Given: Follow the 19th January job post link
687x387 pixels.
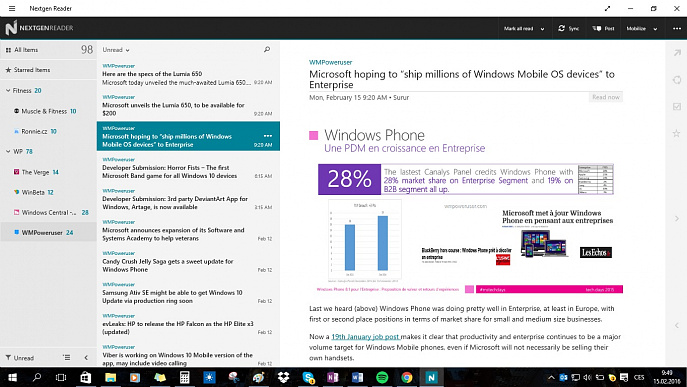Looking at the screenshot, I should tap(365, 337).
